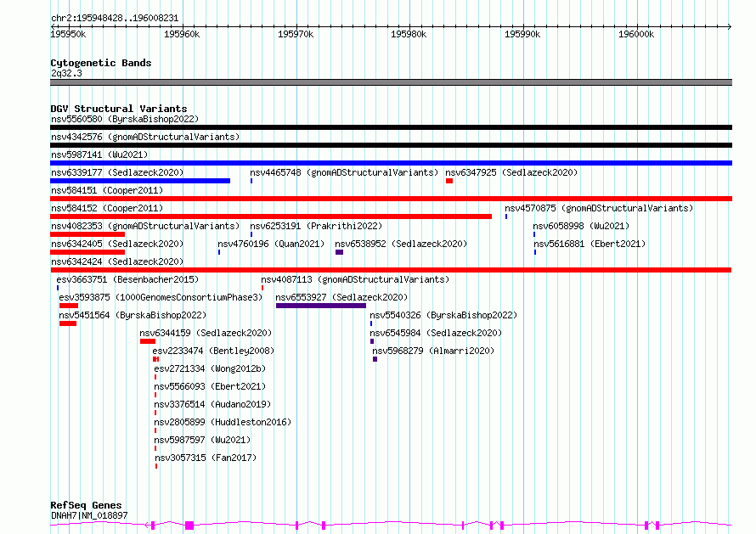Open the DNAH7|NM_018897 gene label

[x=89, y=515]
